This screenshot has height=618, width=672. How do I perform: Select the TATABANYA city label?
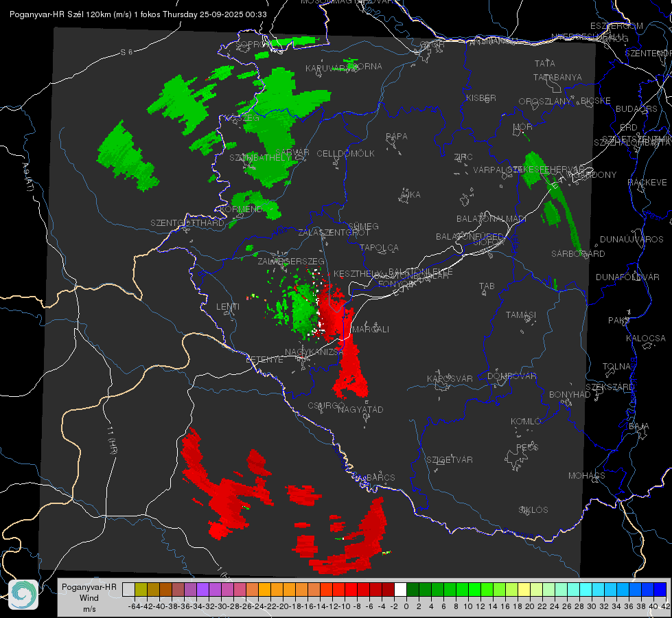pyautogui.click(x=557, y=77)
